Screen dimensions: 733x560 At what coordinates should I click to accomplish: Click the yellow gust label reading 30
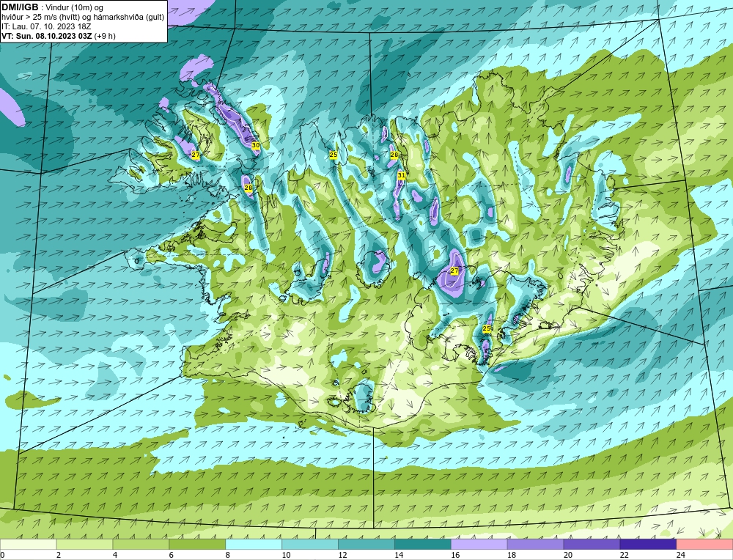(x=256, y=145)
